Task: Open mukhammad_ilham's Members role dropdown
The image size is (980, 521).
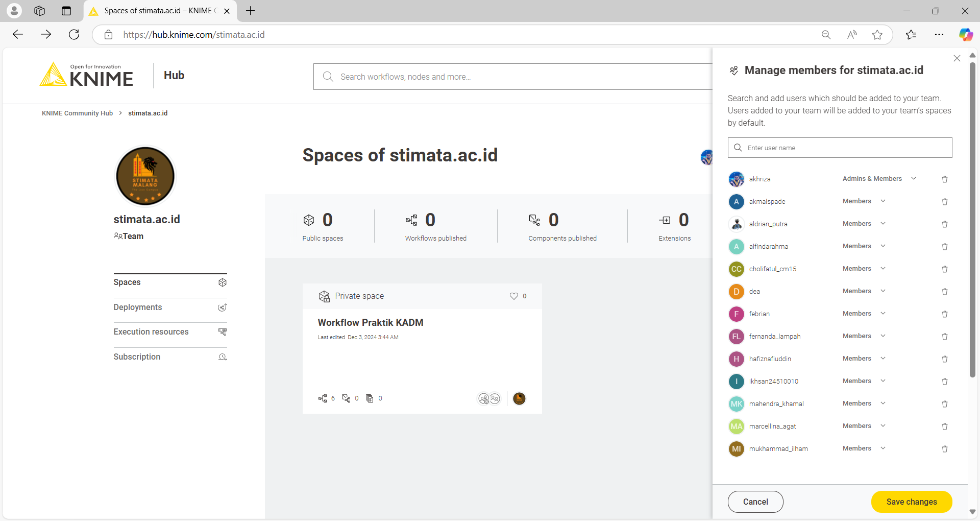Action: (864, 448)
